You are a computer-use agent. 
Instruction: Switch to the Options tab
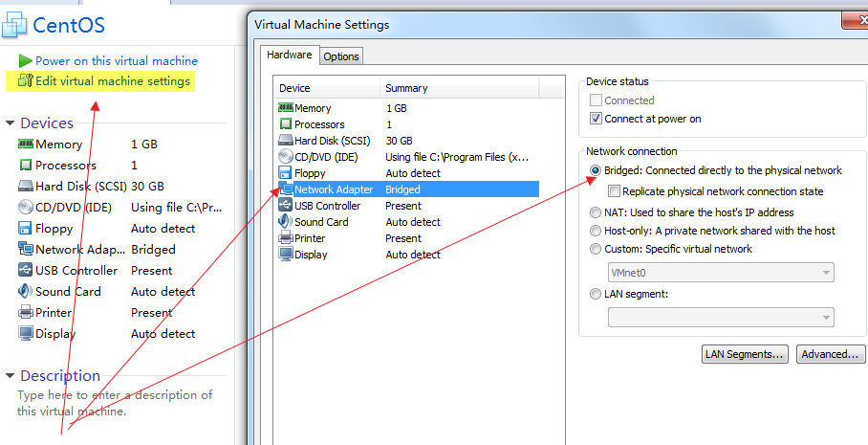tap(341, 56)
